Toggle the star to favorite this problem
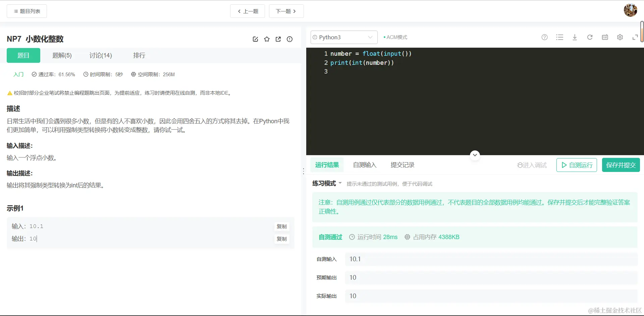Screen dimensions: 644x316 [x=267, y=39]
